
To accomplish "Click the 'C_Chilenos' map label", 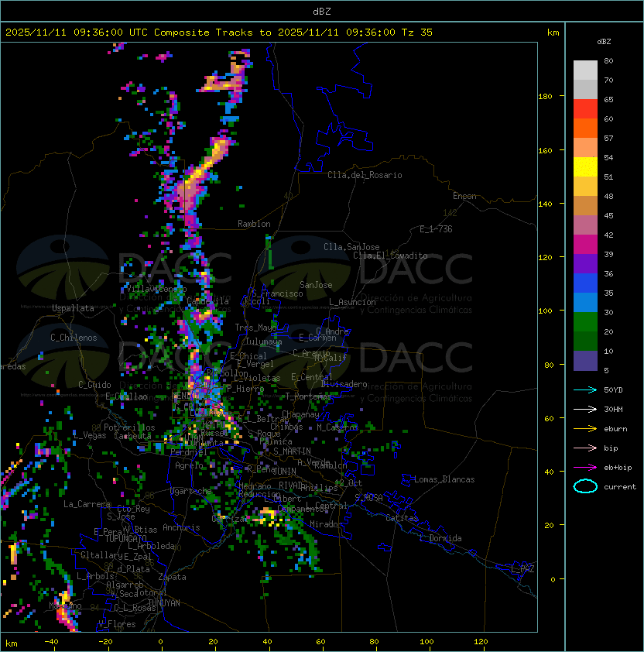I will click(74, 338).
